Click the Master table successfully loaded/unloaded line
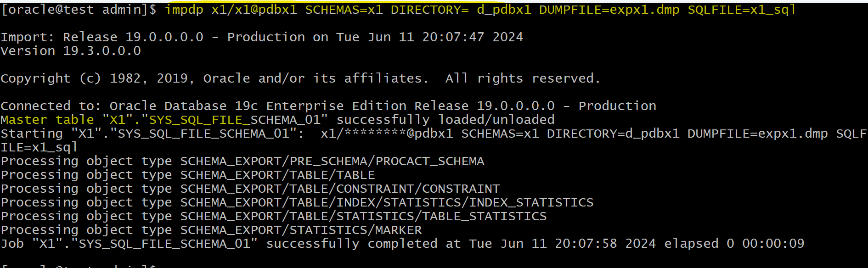Image resolution: width=868 pixels, height=268 pixels. [x=277, y=120]
